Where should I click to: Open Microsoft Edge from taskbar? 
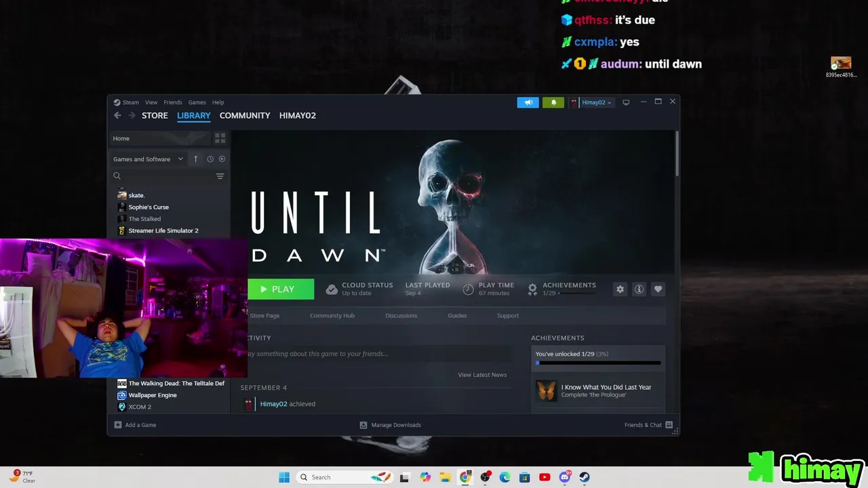point(505,477)
